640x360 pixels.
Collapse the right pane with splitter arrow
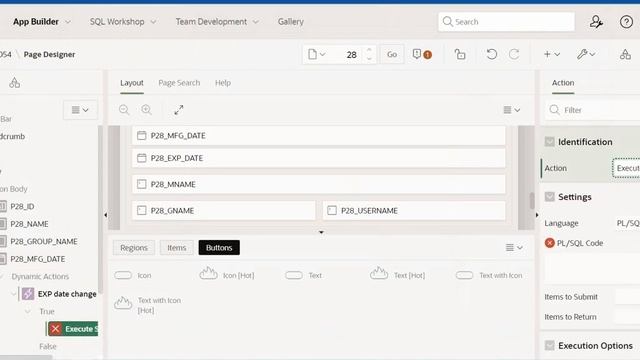(x=537, y=215)
